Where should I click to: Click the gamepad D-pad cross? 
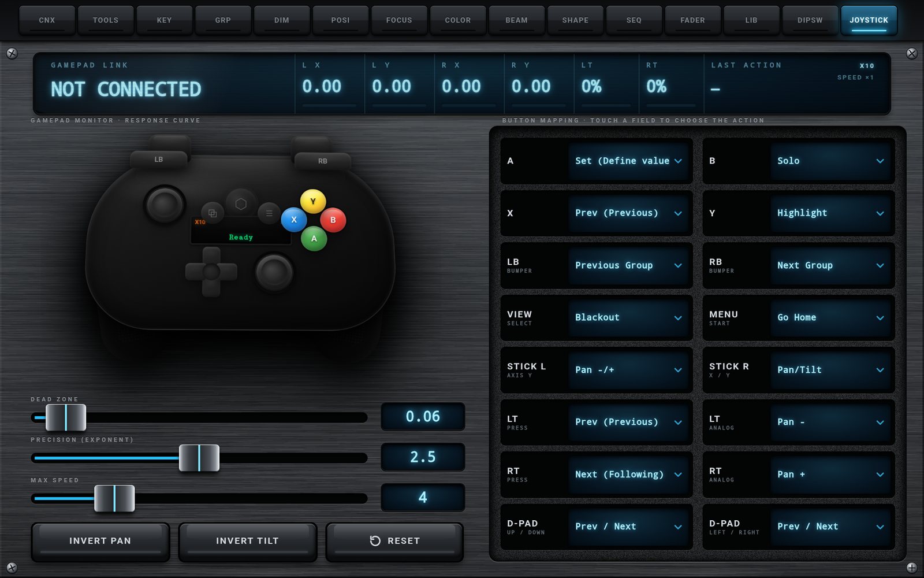(x=211, y=272)
